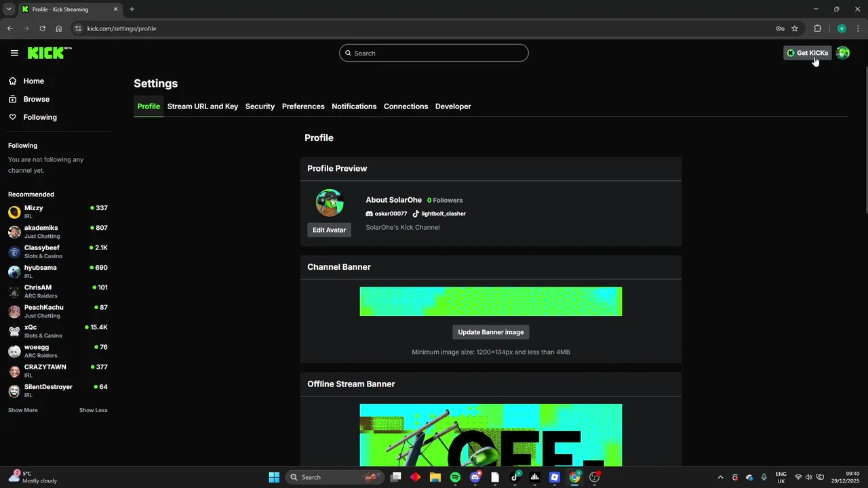Viewport: 868px width, 488px height.
Task: Open the Notifications tab
Action: coord(354,106)
